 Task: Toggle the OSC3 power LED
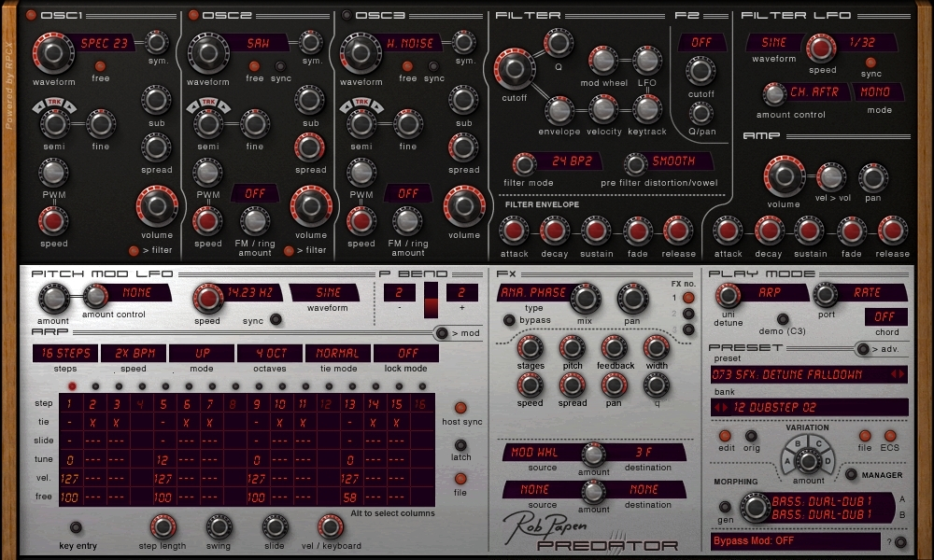click(347, 15)
